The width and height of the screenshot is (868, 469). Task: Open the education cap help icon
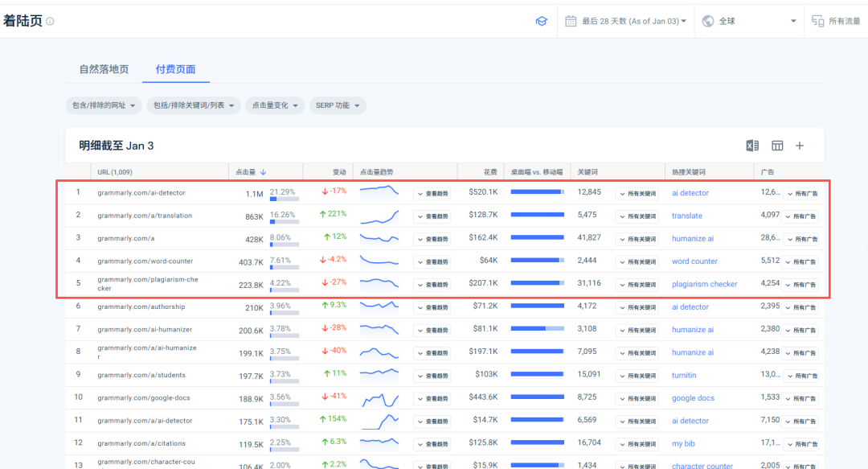pos(541,21)
